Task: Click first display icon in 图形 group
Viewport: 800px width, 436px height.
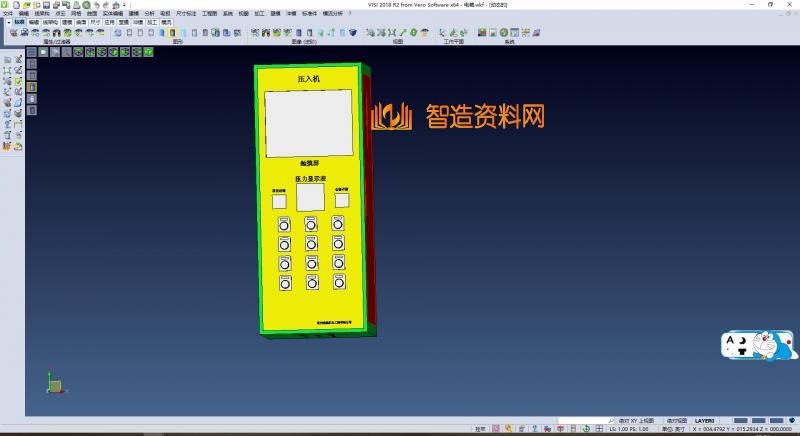Action: point(118,33)
